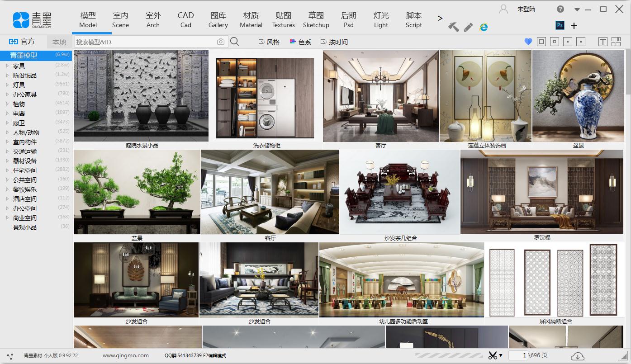Screen dimensions: 631x364
Task: Select the largest thumbnail size square
Action: [x=541, y=42]
